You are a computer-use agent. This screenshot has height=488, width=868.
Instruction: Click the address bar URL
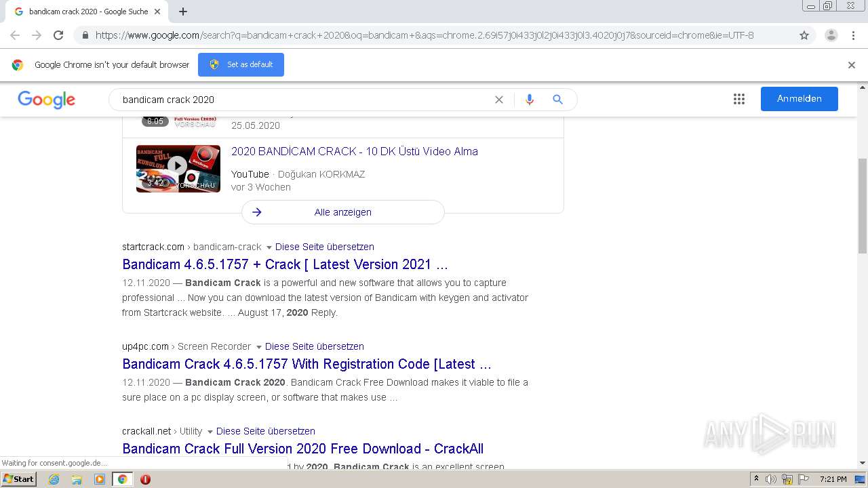425,35
